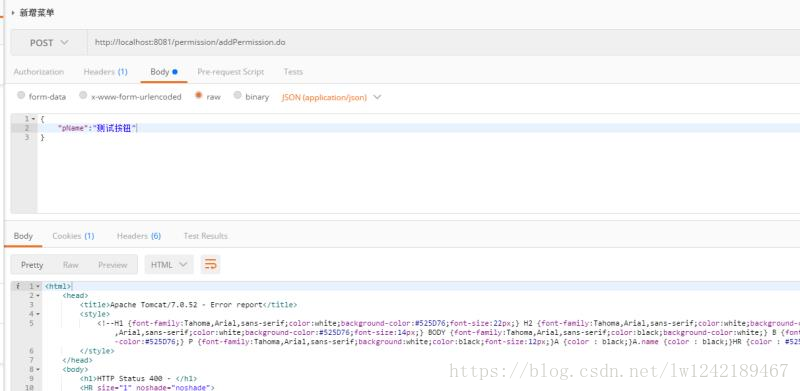800x391 pixels.
Task: Fold line 1 in the request body editor
Action: [34, 119]
